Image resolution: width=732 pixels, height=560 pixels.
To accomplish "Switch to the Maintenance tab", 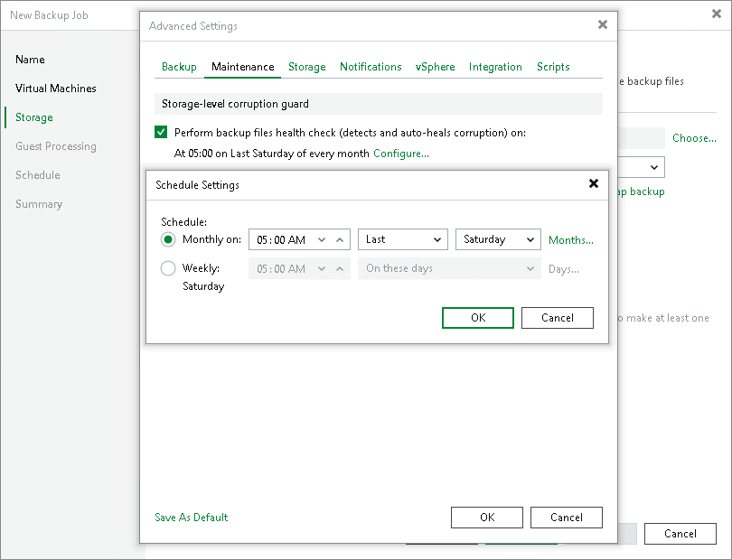I will click(x=243, y=67).
